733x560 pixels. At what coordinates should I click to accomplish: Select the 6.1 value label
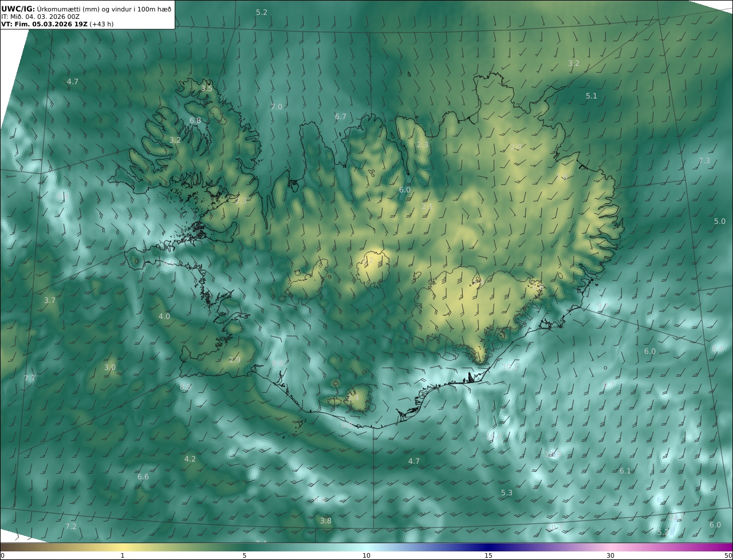point(625,471)
